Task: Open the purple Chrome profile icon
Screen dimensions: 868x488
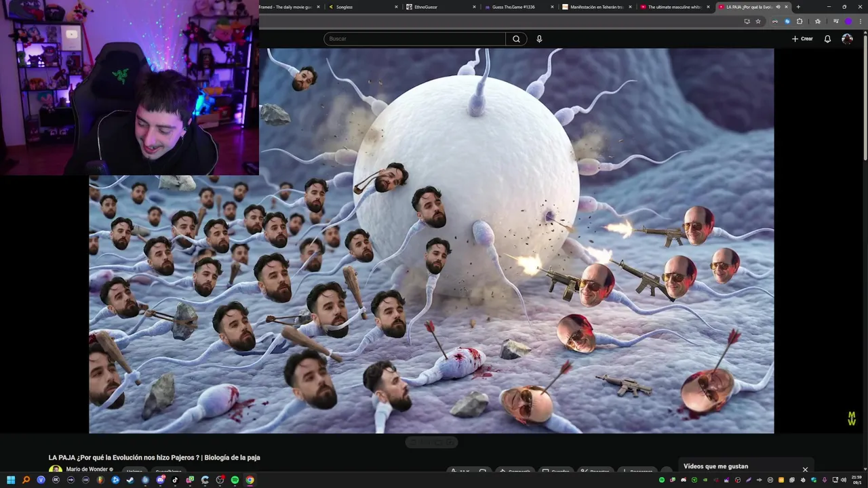Action: [848, 21]
